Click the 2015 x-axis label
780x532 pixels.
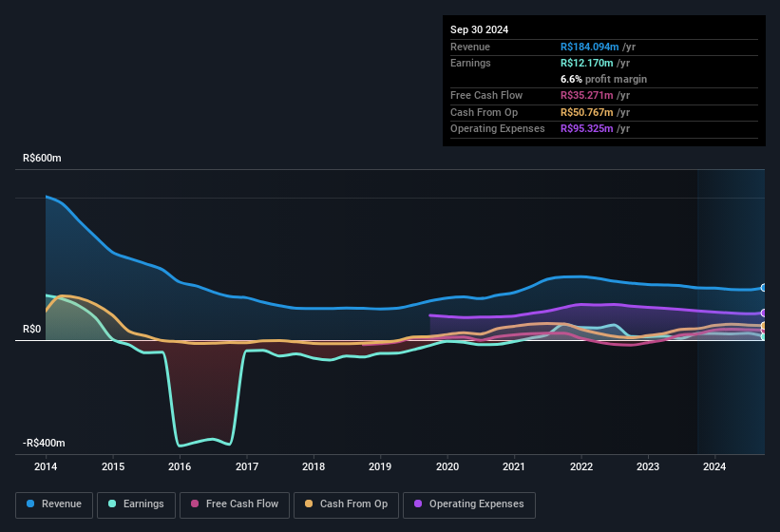113,466
